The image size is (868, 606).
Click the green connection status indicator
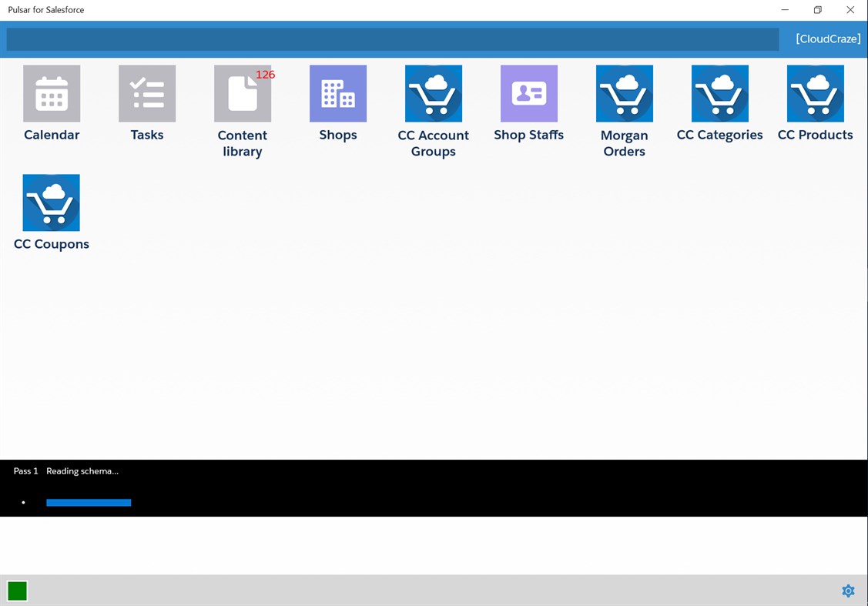[x=17, y=591]
